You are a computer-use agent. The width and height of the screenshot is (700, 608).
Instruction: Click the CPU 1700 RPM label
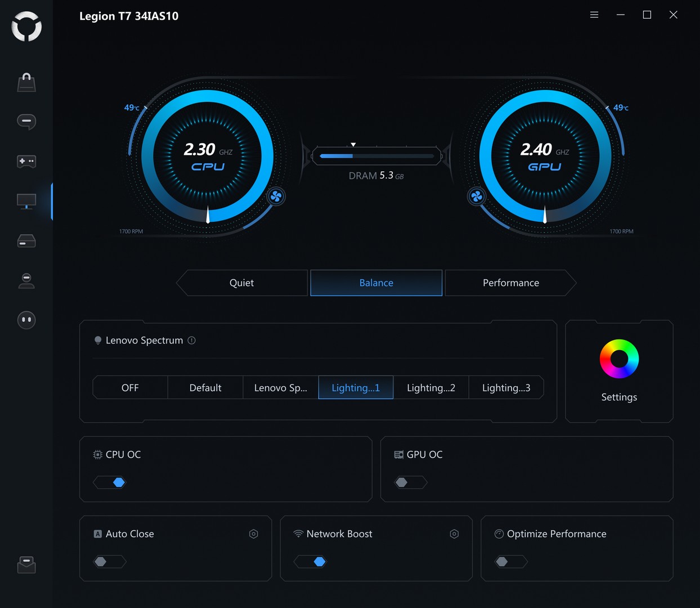[131, 231]
